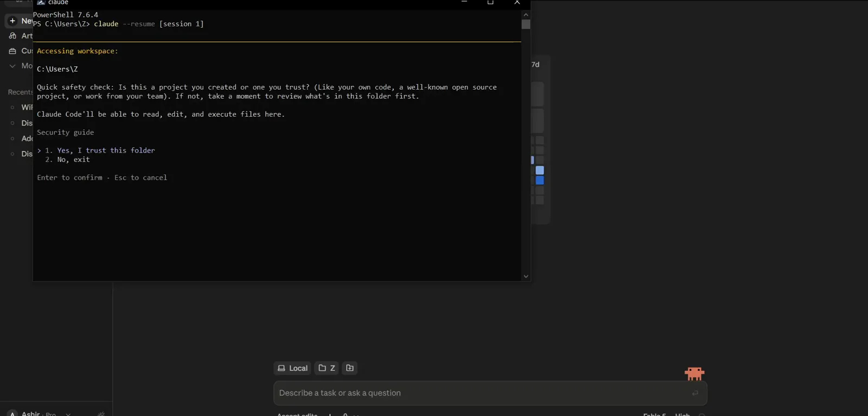Click the dark blue activity cell
The height and width of the screenshot is (416, 868).
540,180
